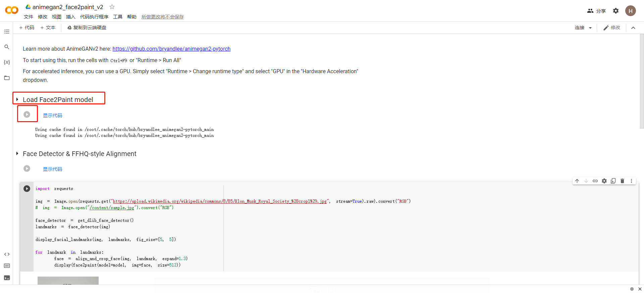Mirror the cell in a tab
Screen dimensions: 644x293
613,181
